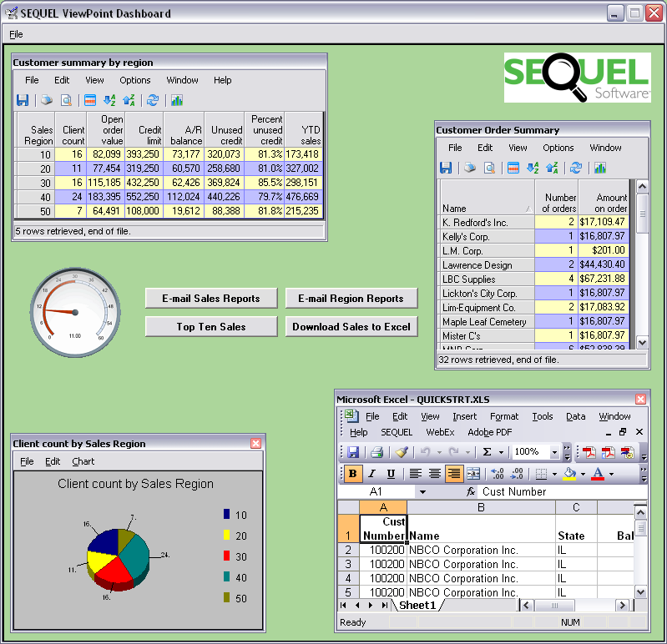667x644 pixels.
Task: Print icon in Customer Order Summary toolbar
Action: click(x=470, y=168)
